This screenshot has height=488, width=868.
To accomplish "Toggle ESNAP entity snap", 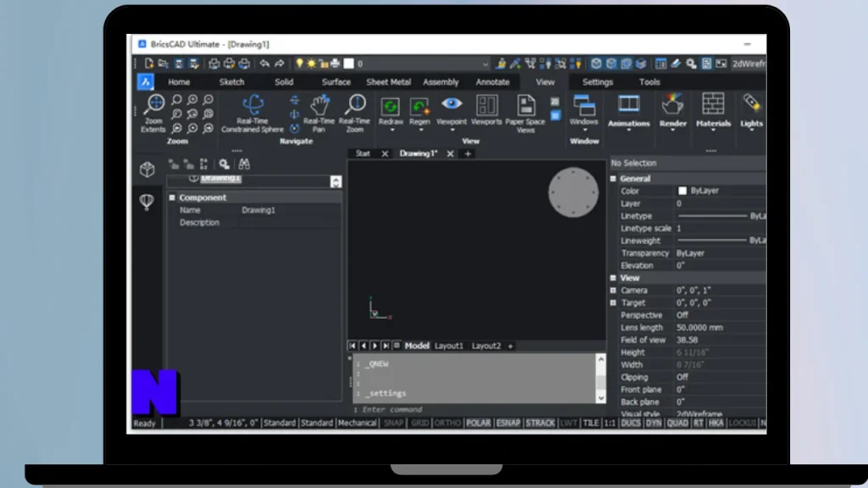I will (x=509, y=424).
